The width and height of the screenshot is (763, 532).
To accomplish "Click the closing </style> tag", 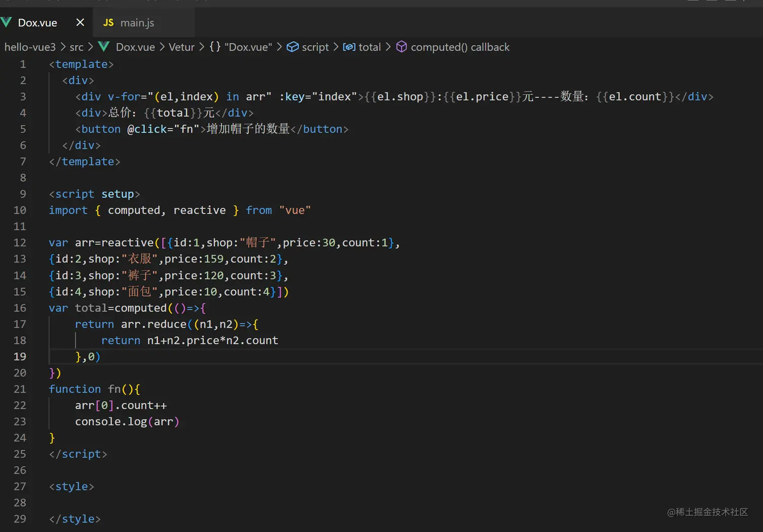I will (x=75, y=519).
